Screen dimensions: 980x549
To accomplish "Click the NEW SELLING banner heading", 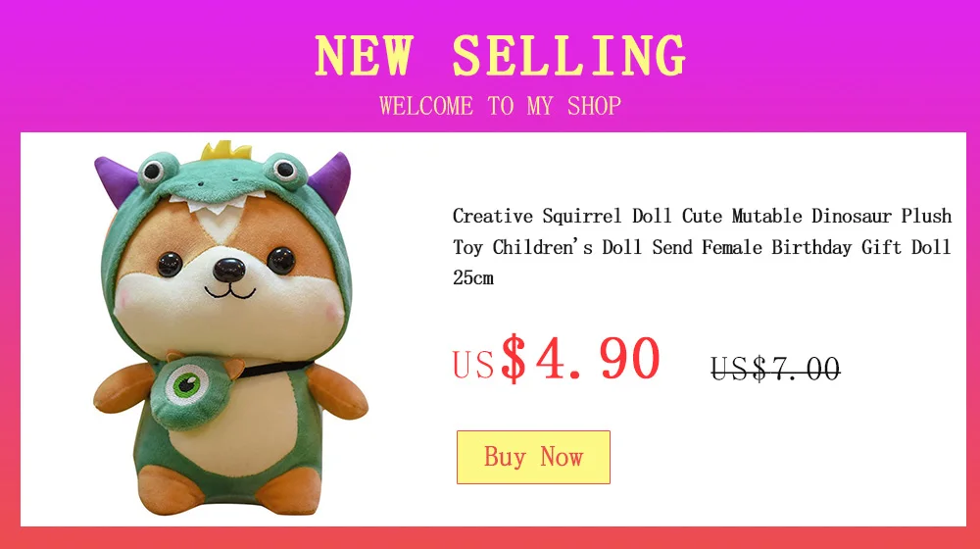I will coord(500,56).
